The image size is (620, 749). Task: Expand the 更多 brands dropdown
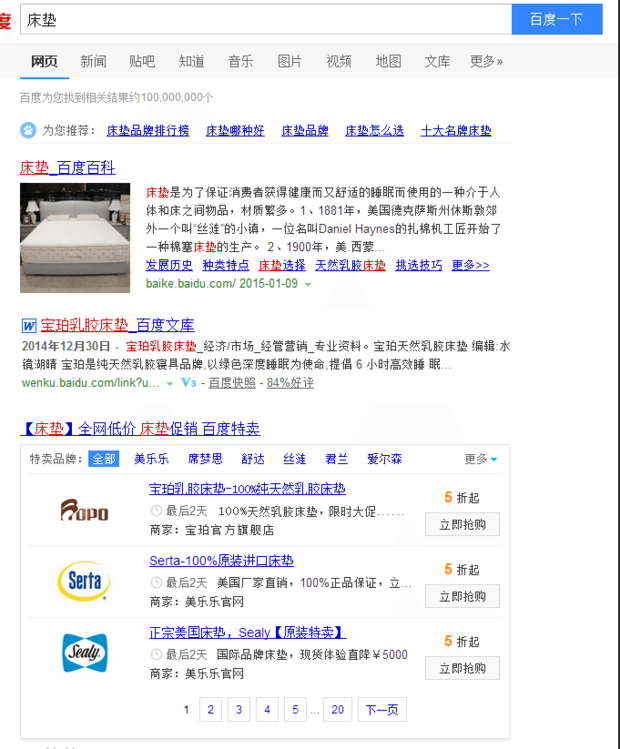point(481,459)
